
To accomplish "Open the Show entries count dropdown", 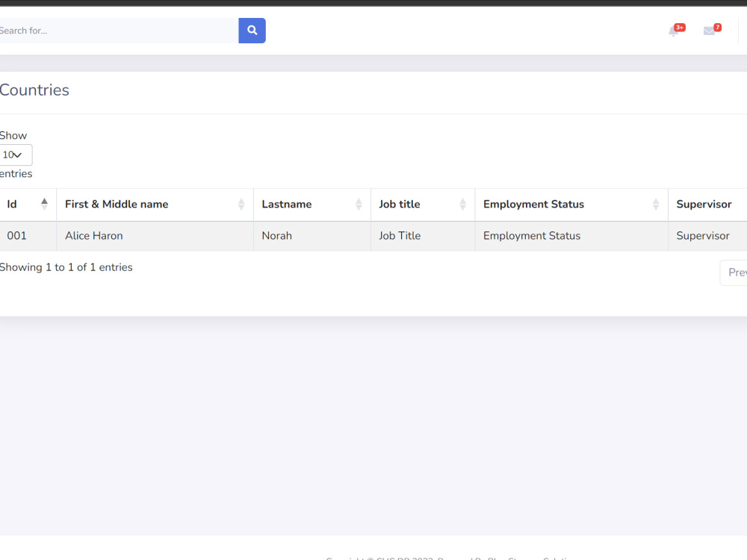I will pyautogui.click(x=15, y=155).
